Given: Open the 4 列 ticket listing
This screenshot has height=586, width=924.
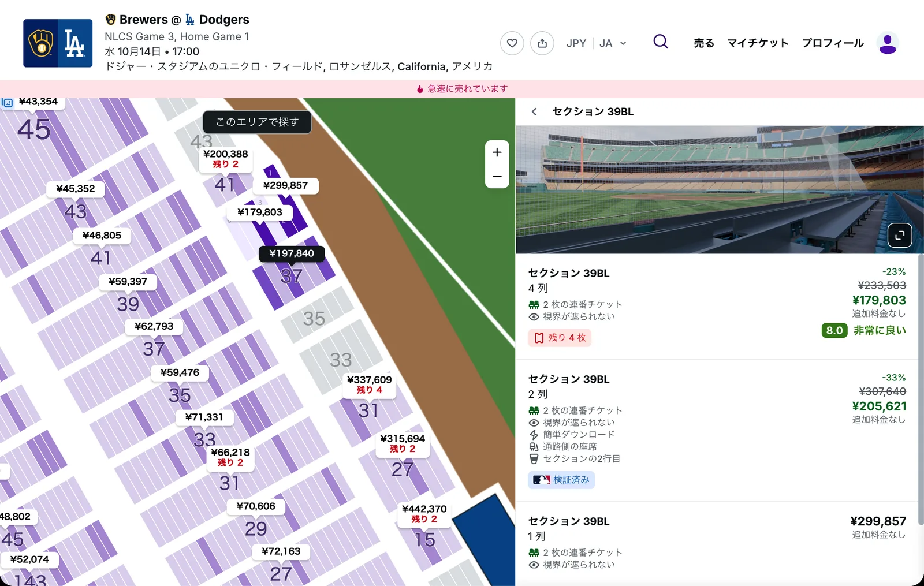Looking at the screenshot, I should (717, 307).
